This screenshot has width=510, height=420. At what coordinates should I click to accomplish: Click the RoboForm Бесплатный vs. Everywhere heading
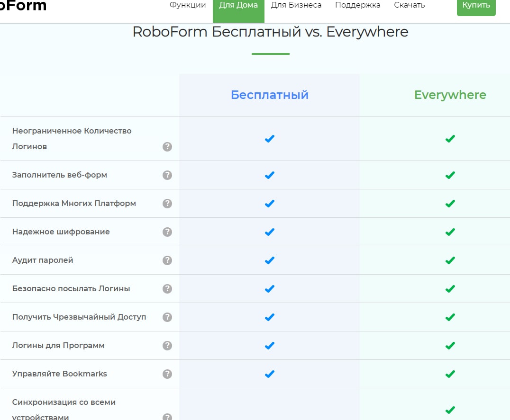tap(270, 32)
